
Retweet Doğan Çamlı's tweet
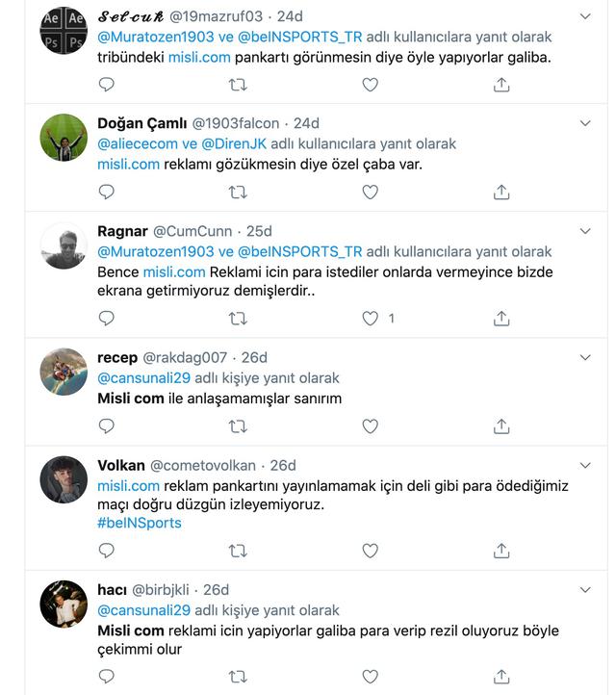coord(238,192)
